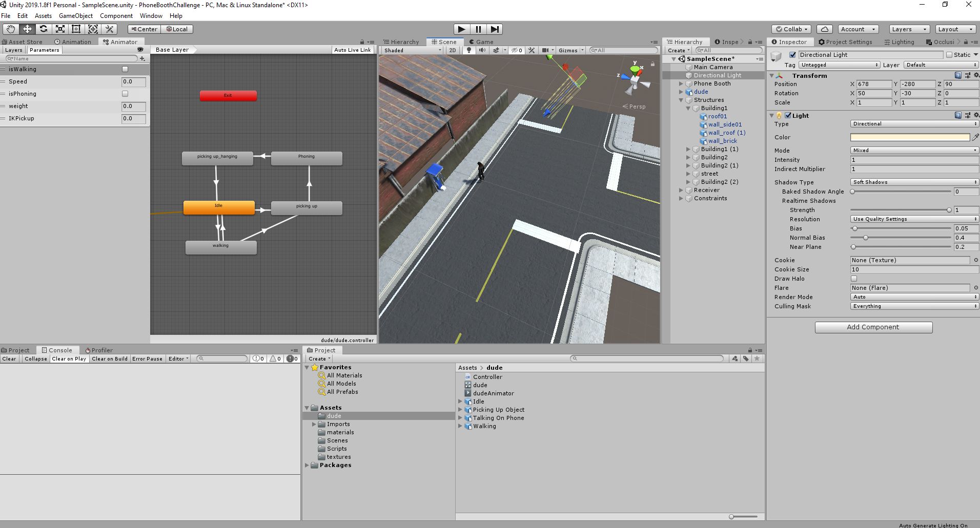Toggle scene lighting bulb icon
This screenshot has width=980, height=528.
coord(468,50)
